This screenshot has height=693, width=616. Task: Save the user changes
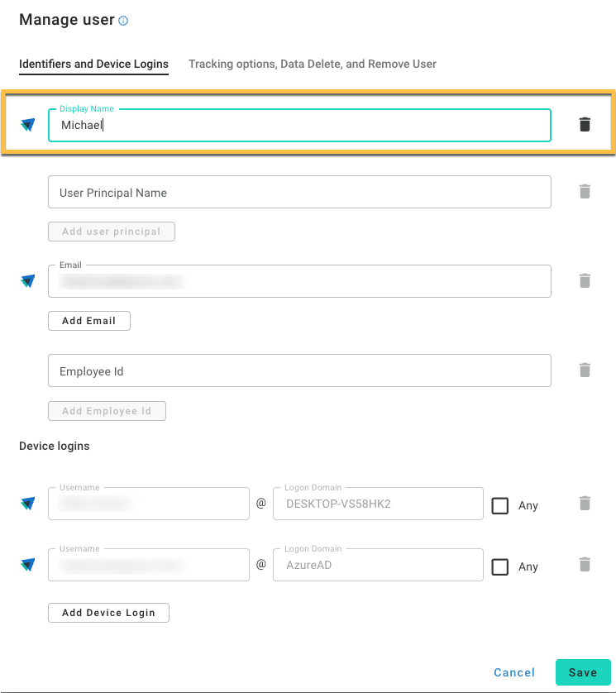(x=583, y=672)
